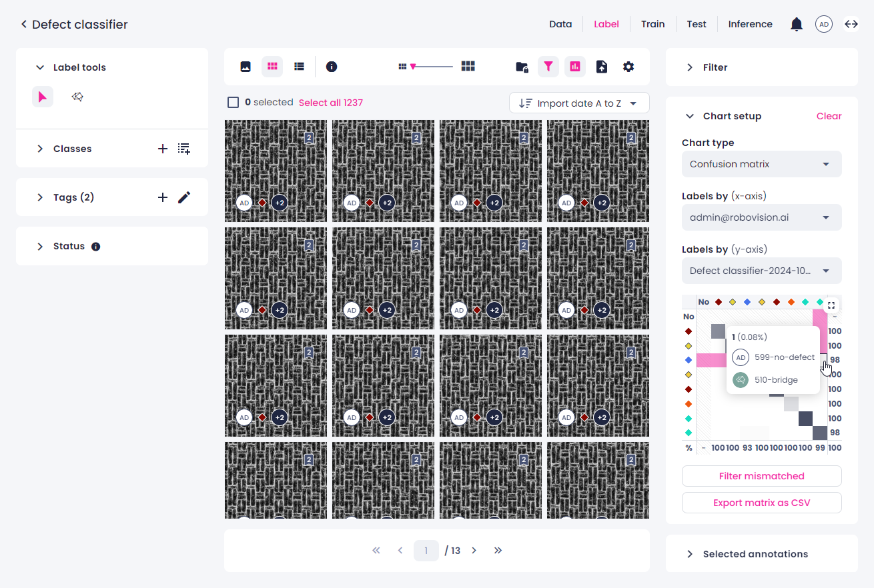Switch to list view icon

[x=299, y=67]
